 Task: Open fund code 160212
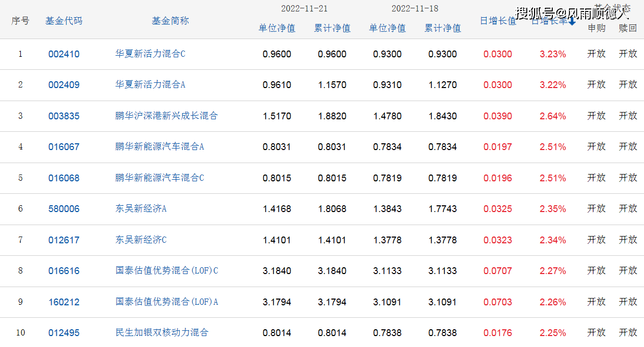point(64,302)
